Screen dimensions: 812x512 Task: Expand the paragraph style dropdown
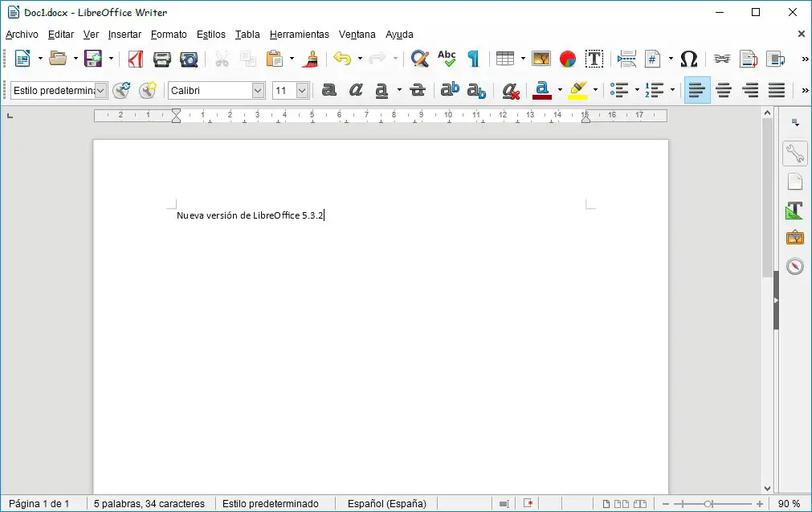101,90
